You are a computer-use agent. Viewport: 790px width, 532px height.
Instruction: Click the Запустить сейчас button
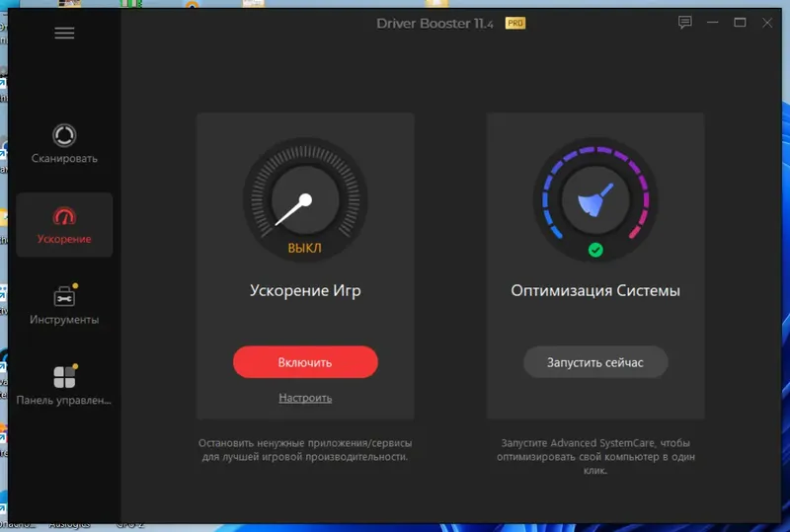[595, 362]
